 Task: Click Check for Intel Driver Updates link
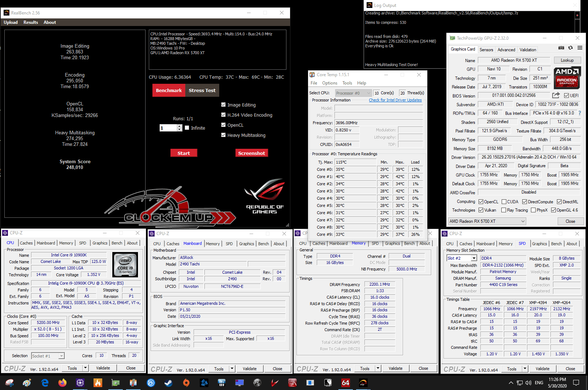tap(395, 100)
